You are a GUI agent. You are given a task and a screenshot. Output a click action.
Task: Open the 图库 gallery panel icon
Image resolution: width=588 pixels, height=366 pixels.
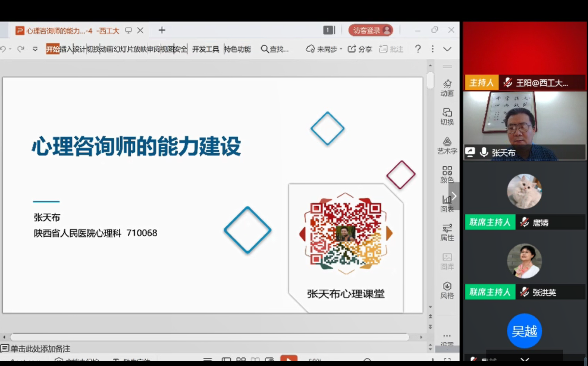tap(447, 261)
